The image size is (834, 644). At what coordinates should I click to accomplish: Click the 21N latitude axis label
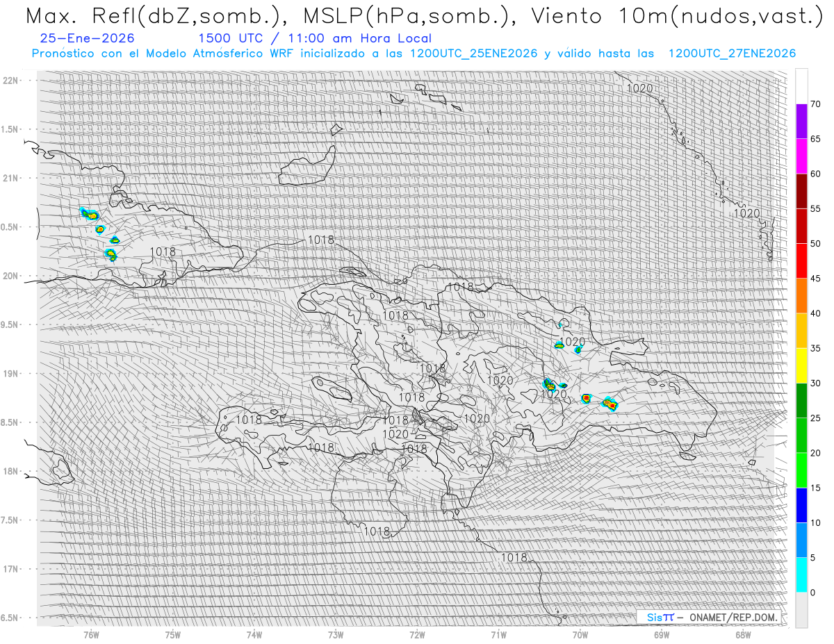(11, 178)
